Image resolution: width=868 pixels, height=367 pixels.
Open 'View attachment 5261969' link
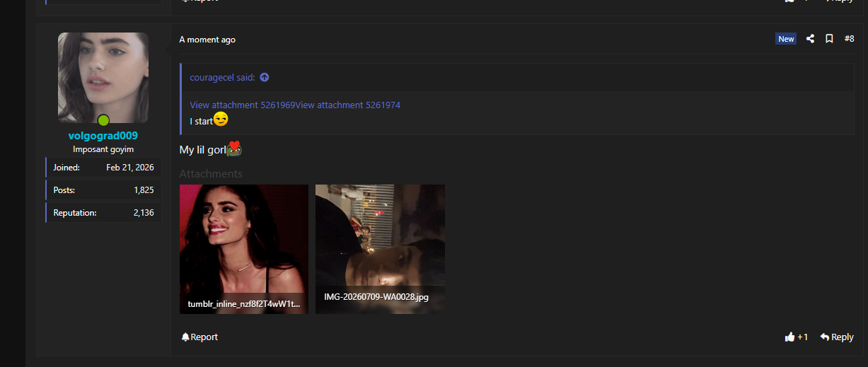click(242, 105)
